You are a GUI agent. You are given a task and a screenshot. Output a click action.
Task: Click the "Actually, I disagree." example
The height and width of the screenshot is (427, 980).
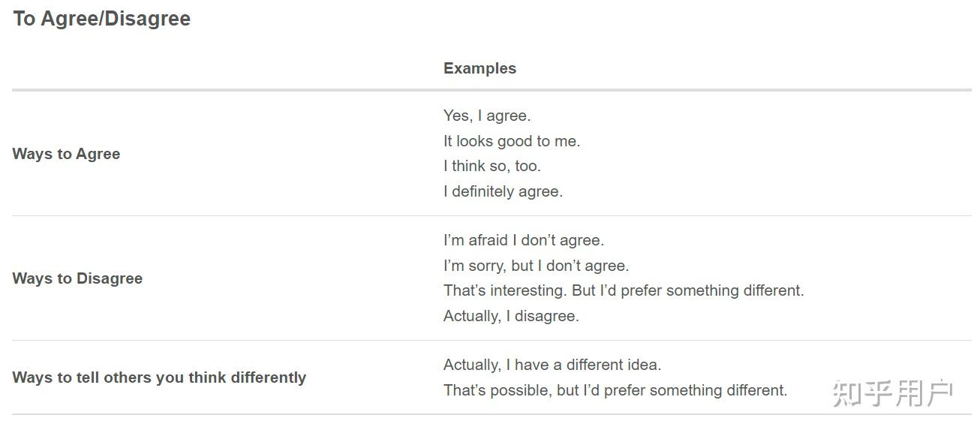pos(511,316)
